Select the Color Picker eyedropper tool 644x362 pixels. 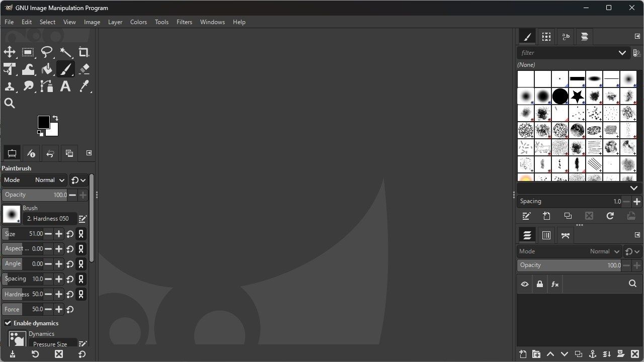[x=84, y=86]
